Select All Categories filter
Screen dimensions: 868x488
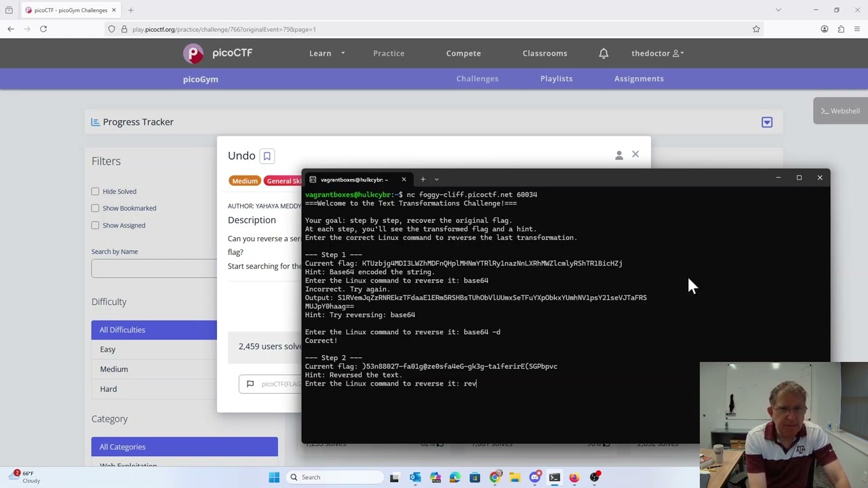point(184,447)
